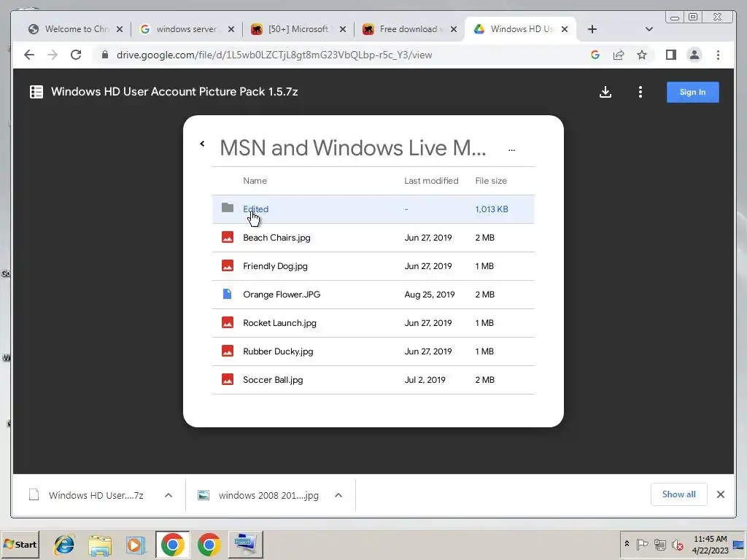The image size is (747, 560).
Task: Click the Last modified column header
Action: [x=431, y=181]
